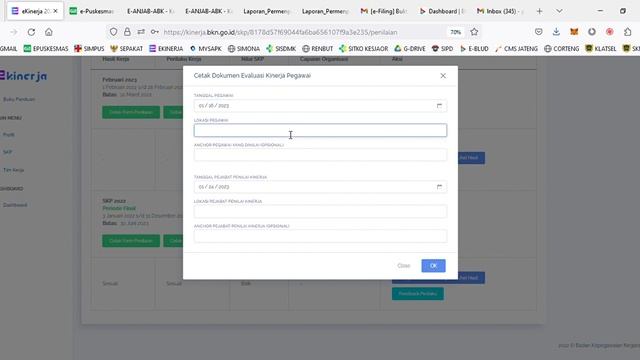The image size is (640, 360).
Task: Switch to Dashboard tab
Action: pos(442,11)
